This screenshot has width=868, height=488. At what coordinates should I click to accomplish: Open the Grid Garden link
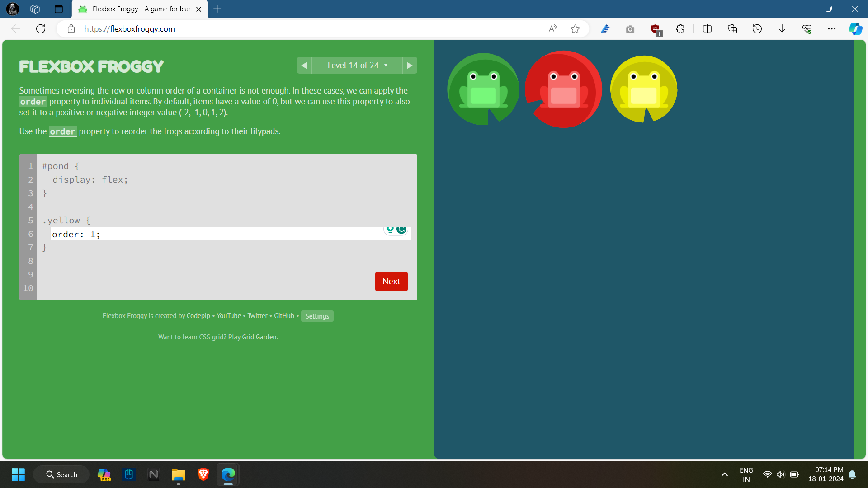[x=259, y=337]
